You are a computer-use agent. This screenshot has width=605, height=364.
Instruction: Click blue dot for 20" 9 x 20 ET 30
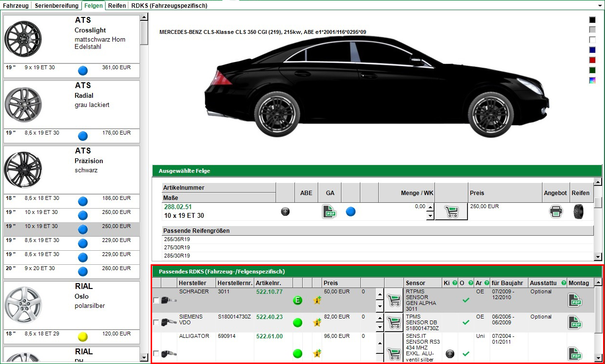pos(83,272)
